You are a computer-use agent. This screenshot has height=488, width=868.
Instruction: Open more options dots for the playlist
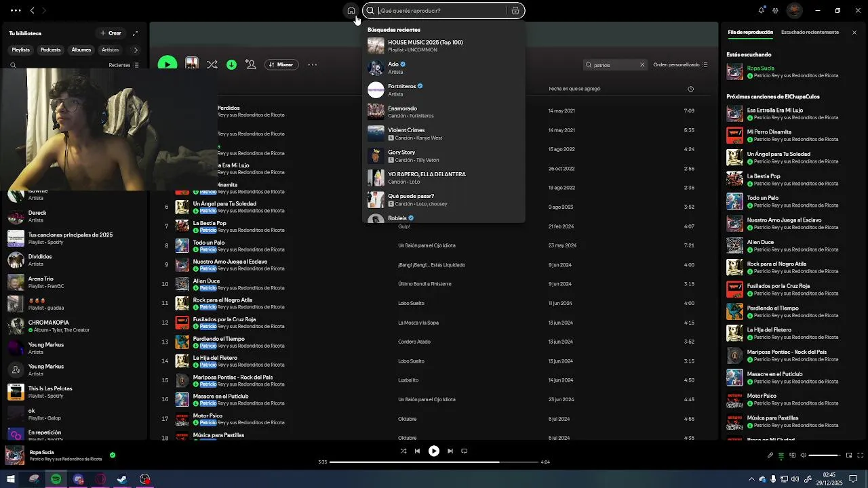pyautogui.click(x=312, y=64)
